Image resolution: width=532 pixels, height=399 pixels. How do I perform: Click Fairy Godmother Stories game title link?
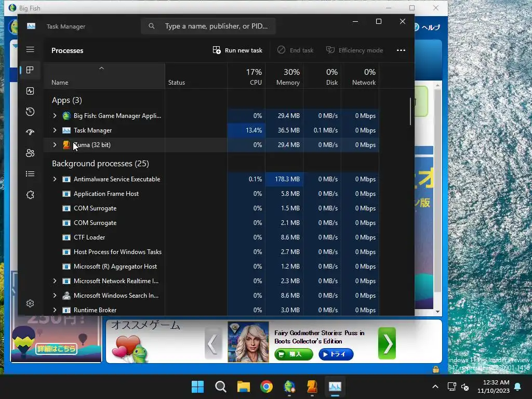point(320,337)
